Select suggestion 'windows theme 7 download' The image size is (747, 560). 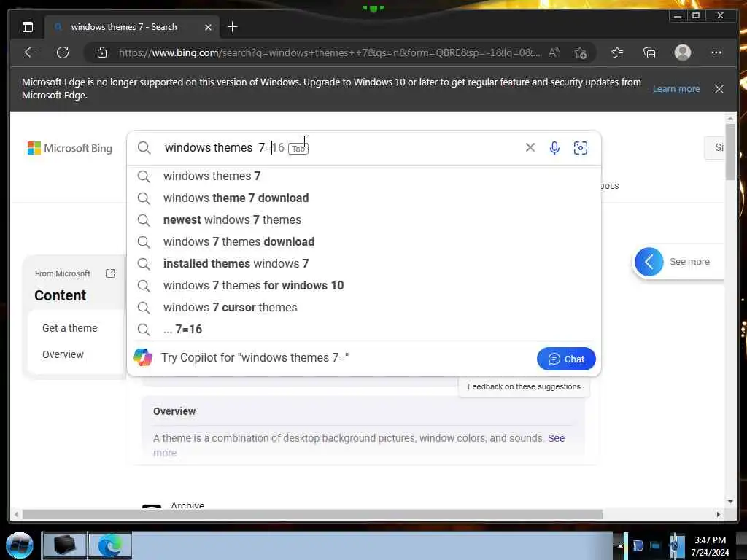coord(363,198)
